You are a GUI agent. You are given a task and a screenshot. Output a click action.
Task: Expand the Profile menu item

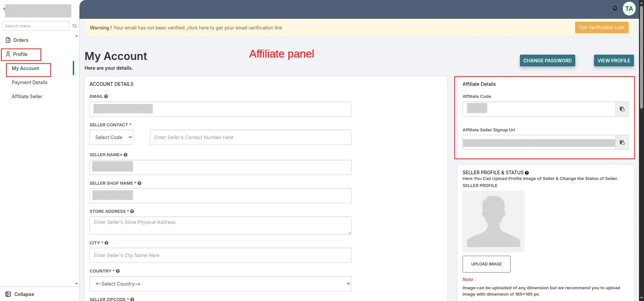(21, 54)
